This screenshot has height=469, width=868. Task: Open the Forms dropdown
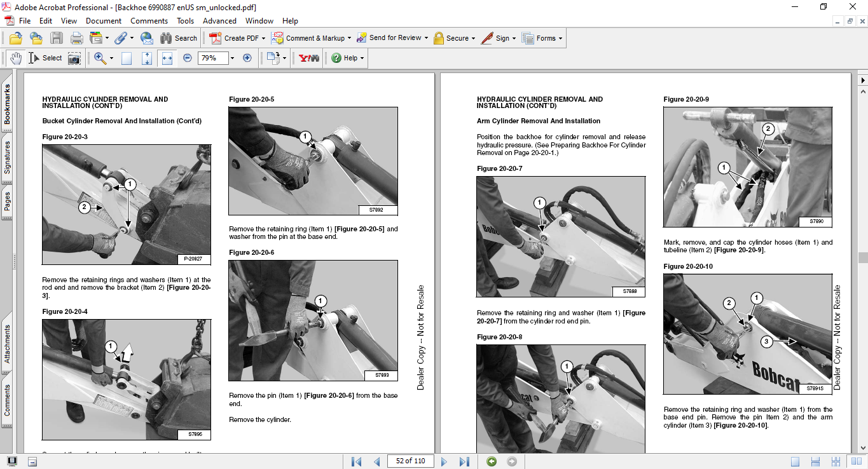(x=542, y=38)
